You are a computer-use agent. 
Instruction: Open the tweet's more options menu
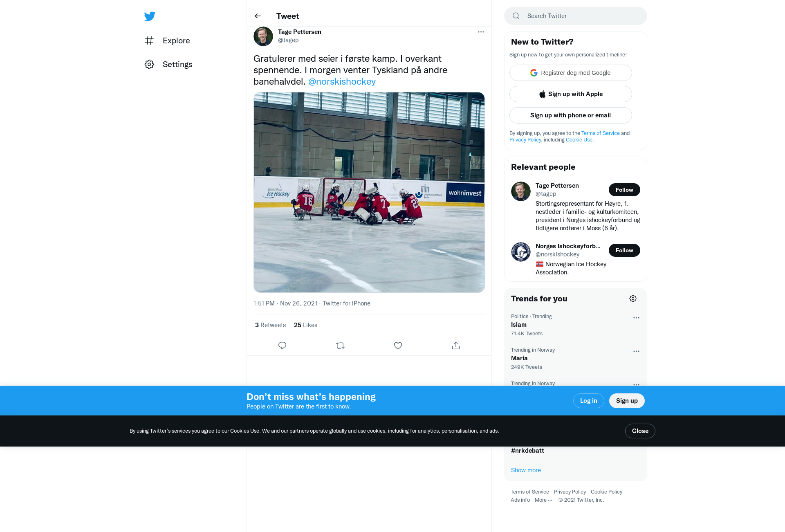481,32
